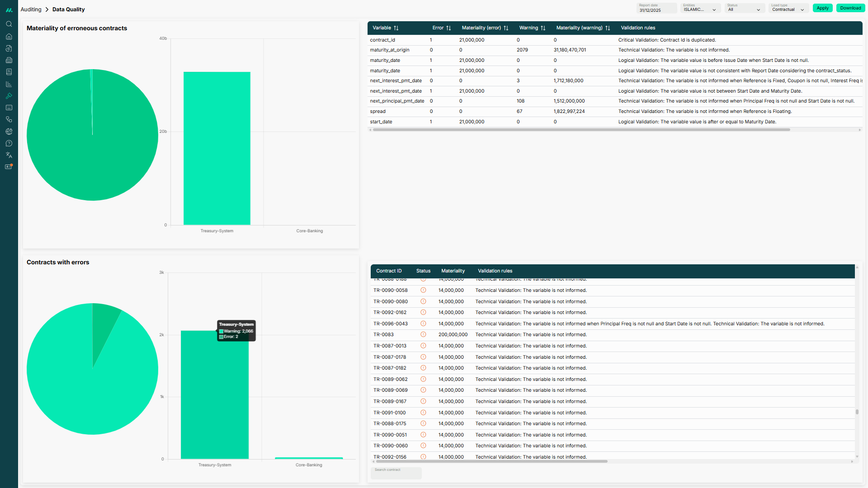
Task: Click the app logo in the sidebar
Action: pos(9,9)
